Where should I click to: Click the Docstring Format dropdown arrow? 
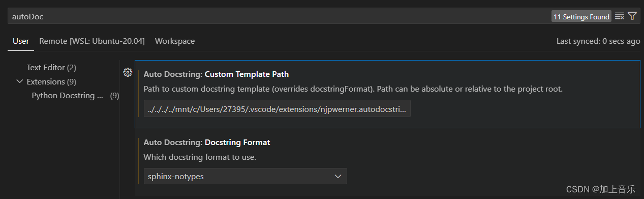pyautogui.click(x=338, y=176)
